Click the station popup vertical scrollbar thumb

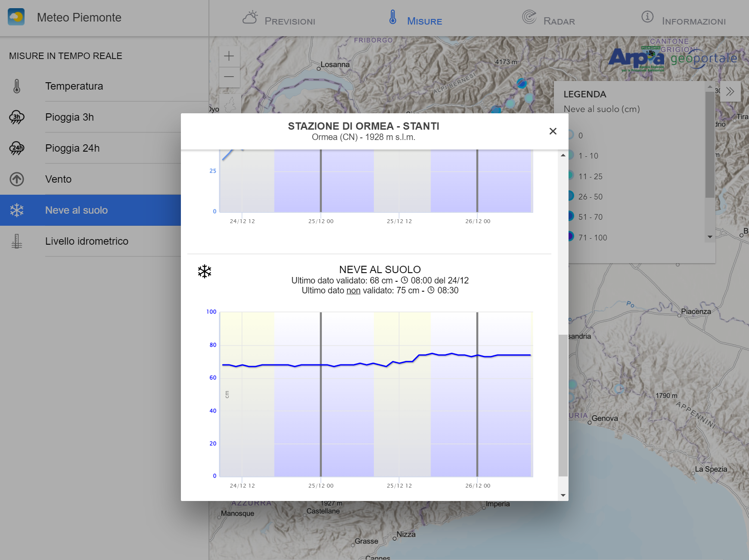tap(563, 405)
